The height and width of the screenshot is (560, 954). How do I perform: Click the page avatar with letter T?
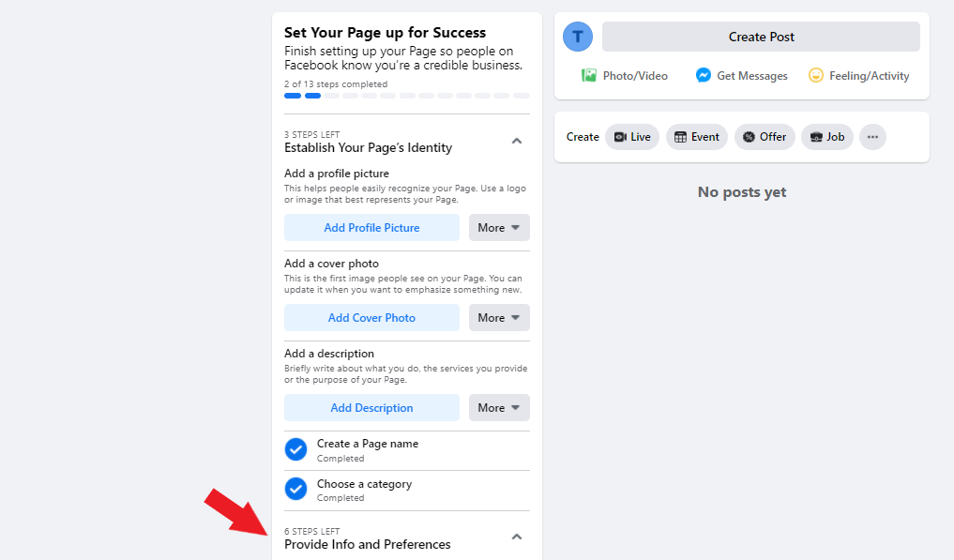pos(578,37)
